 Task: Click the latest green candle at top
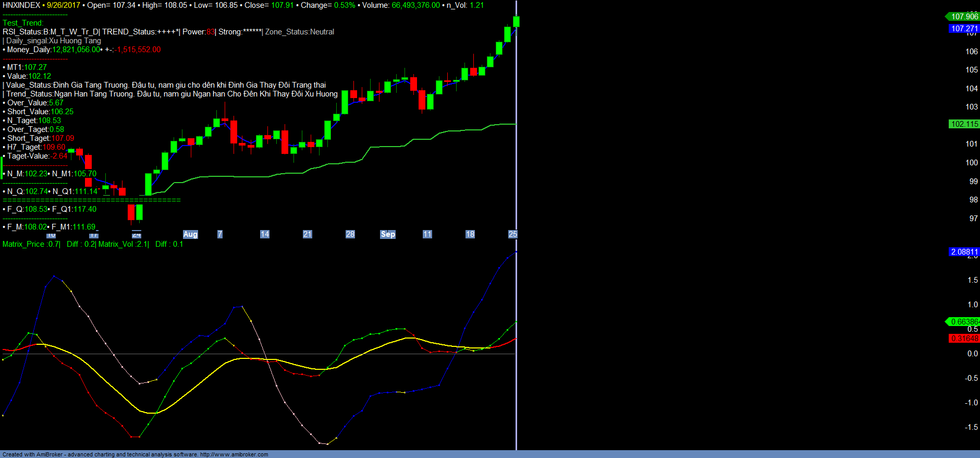516,21
